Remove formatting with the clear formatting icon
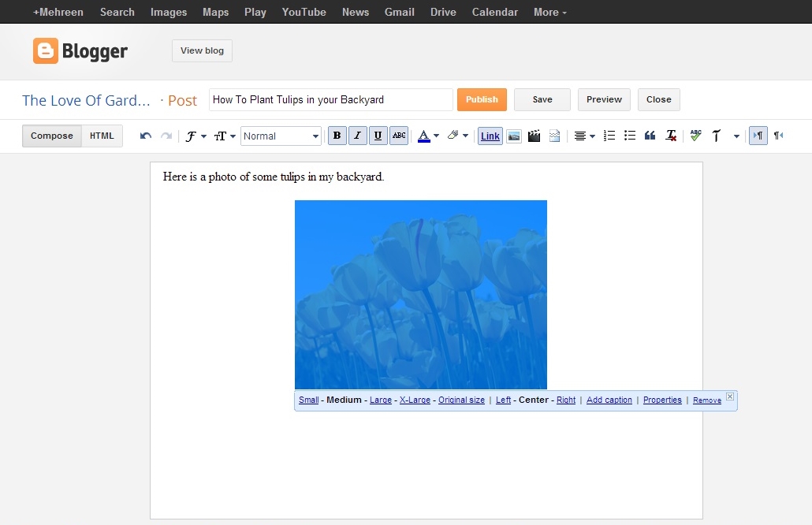The height and width of the screenshot is (525, 812). click(x=671, y=136)
